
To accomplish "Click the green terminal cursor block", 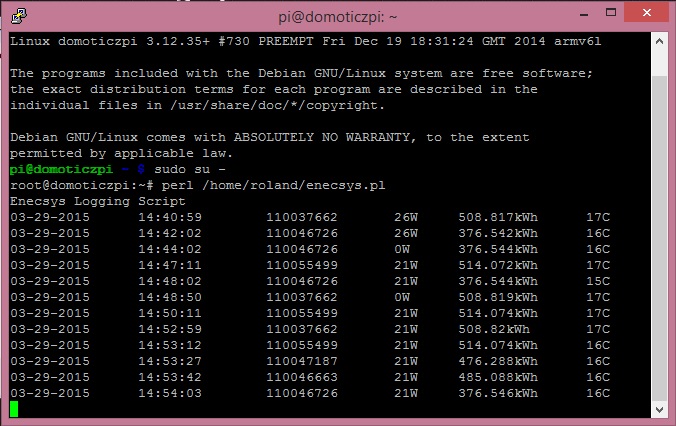I will 14,409.
